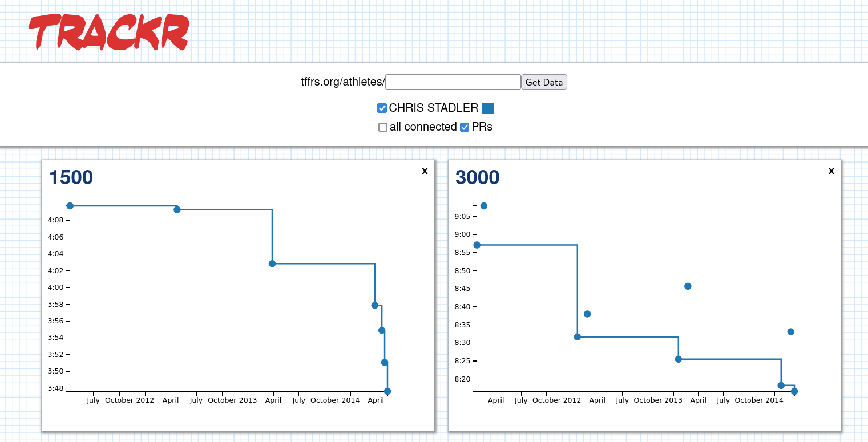The width and height of the screenshot is (868, 442).
Task: Click the 4:08 label on 1500 axis
Action: 55,221
